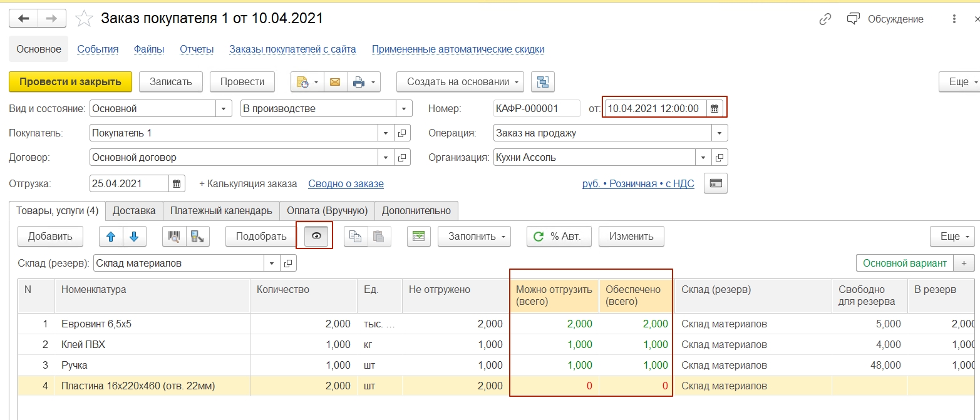Image resolution: width=980 pixels, height=420 pixels.
Task: Expand the Создать на основании menu
Action: click(460, 82)
